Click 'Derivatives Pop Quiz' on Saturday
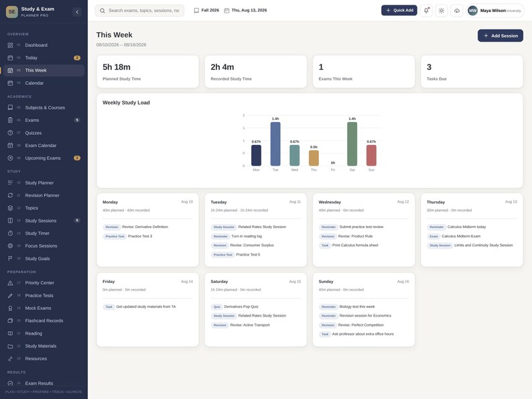The height and width of the screenshot is (399, 532). (241, 306)
